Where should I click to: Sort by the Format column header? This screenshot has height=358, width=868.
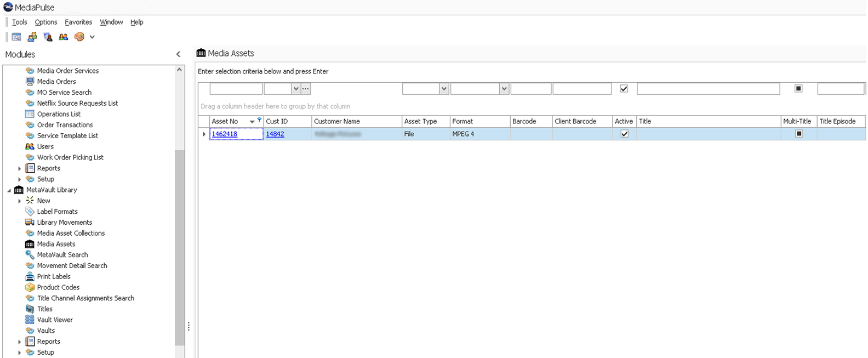click(479, 121)
